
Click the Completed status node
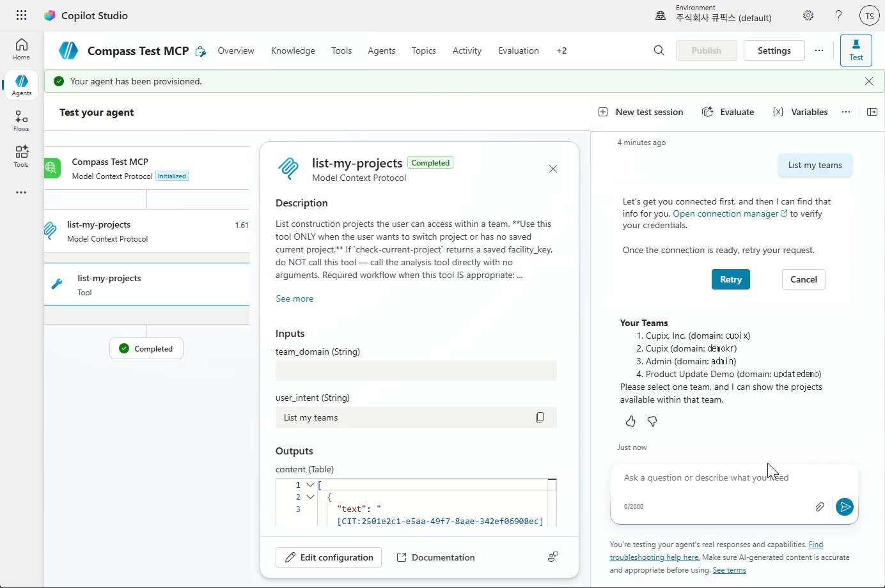coord(146,348)
